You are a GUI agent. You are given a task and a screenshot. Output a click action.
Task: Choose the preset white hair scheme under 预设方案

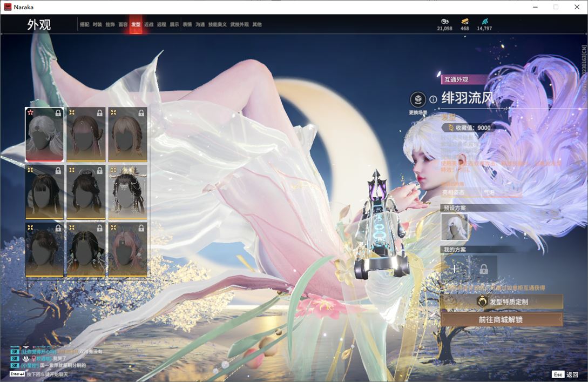pyautogui.click(x=455, y=227)
